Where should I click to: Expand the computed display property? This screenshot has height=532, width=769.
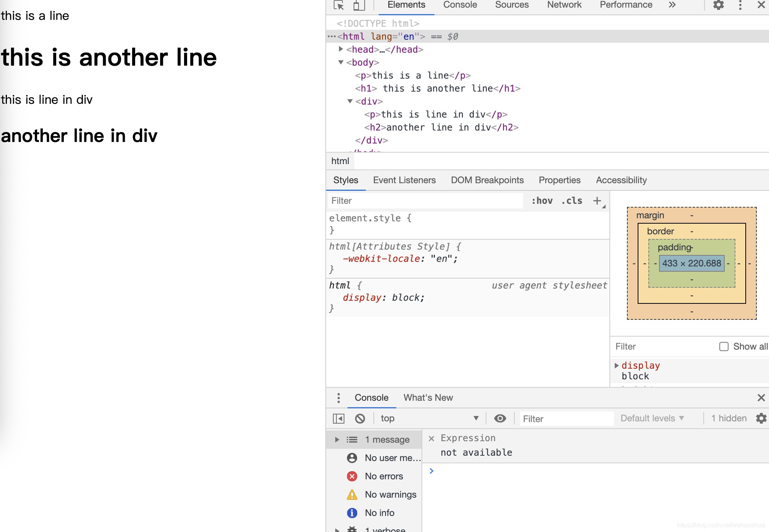point(616,366)
